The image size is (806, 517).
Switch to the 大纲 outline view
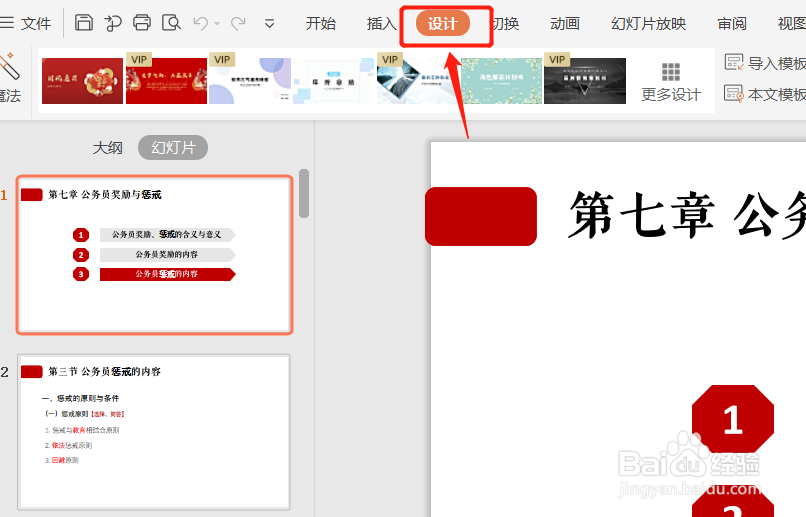pyautogui.click(x=107, y=148)
